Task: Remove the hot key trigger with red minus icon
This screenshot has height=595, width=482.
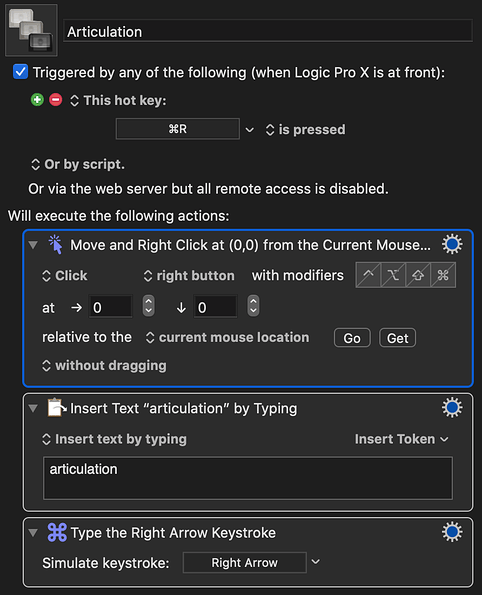Action: click(55, 100)
